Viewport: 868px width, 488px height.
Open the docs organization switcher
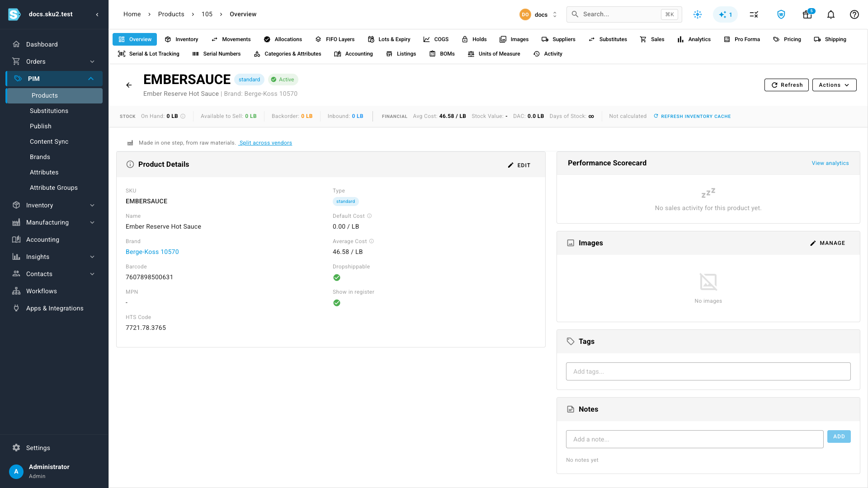539,14
